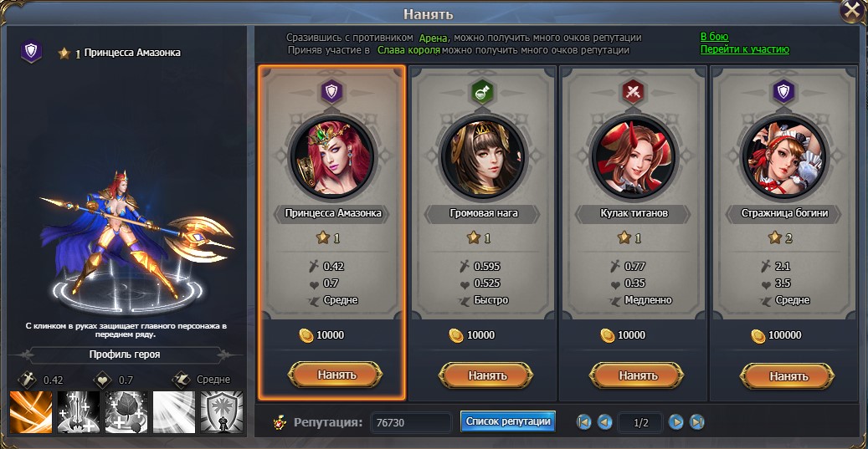This screenshot has width=868, height=449.
Task: Hire Стражница богини for 100000 gold
Action: pos(787,375)
